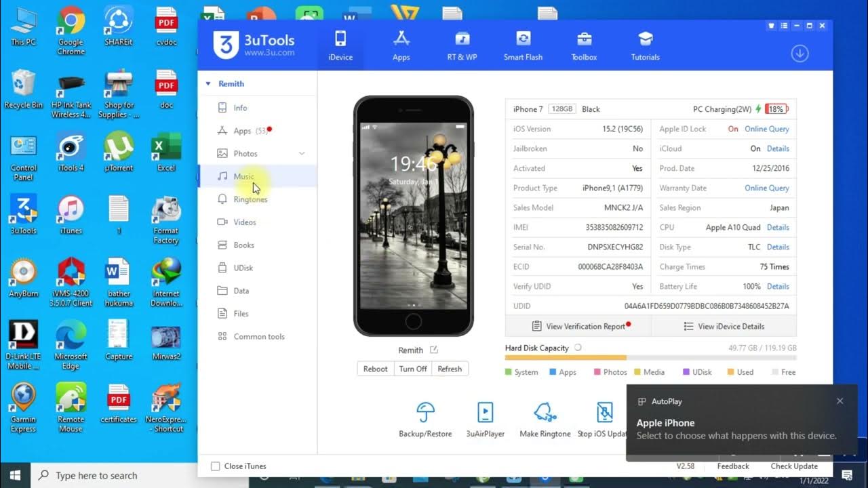Open the Toolbox tab
The image size is (868, 488).
tap(584, 45)
